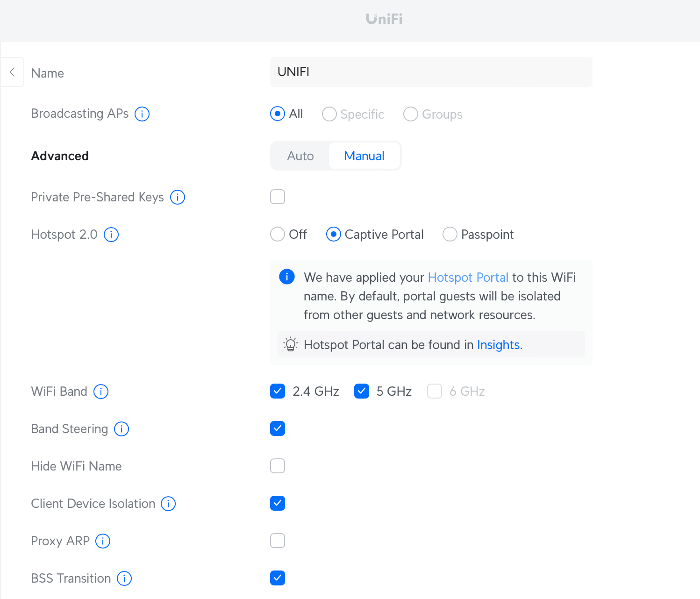Viewport: 700px width, 599px height.
Task: Click the Broadcasting APs label
Action: click(x=80, y=114)
